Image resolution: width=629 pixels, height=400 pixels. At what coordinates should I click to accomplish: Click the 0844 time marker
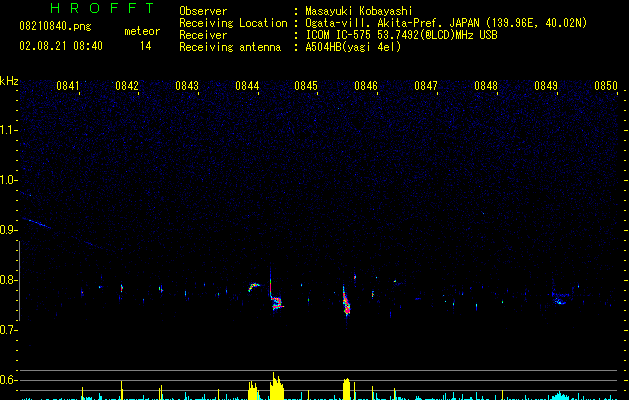click(x=247, y=86)
